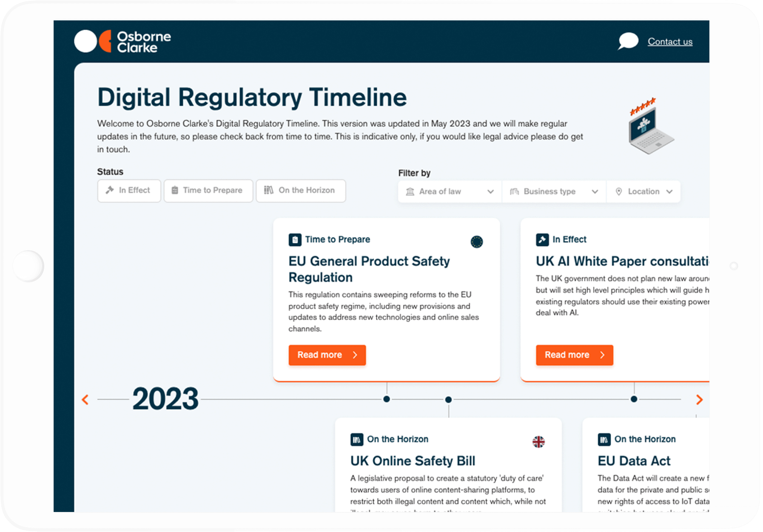Open the Location dropdown
The image size is (763, 532).
point(643,191)
